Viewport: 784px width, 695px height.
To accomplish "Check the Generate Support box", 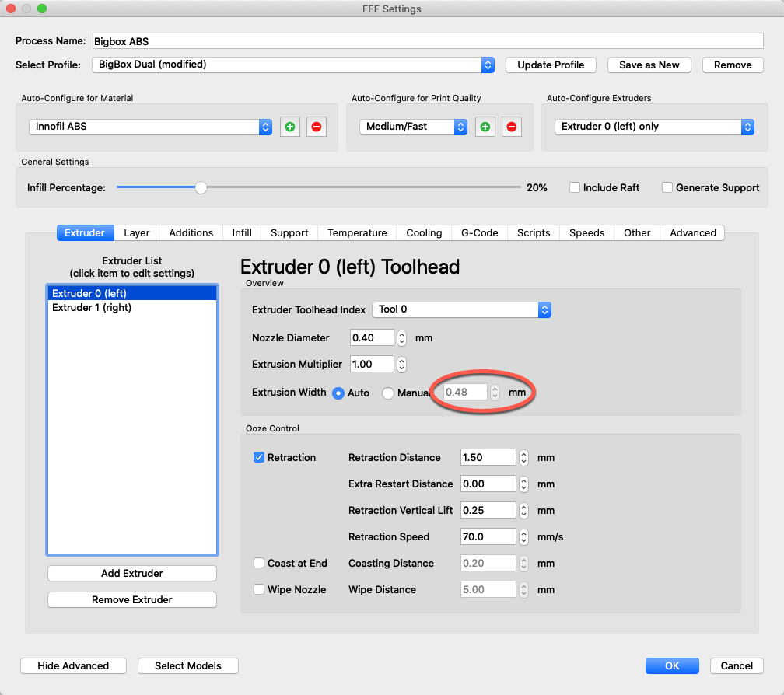I will 667,187.
